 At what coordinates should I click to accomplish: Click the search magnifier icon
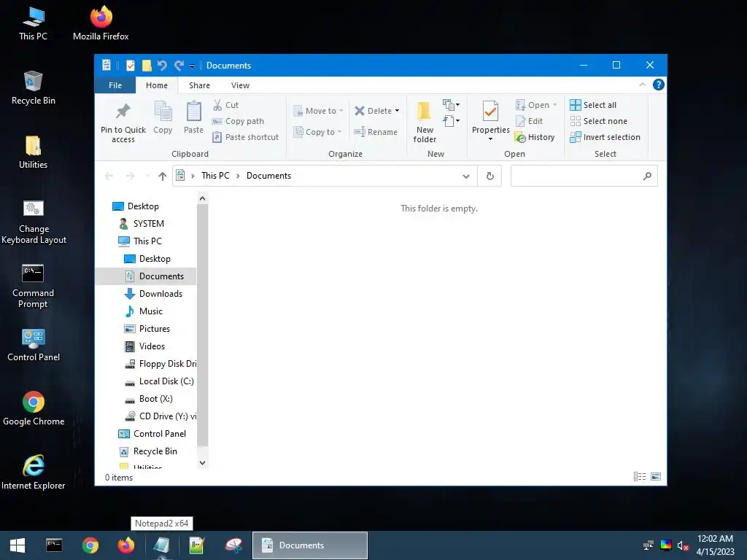click(x=647, y=176)
